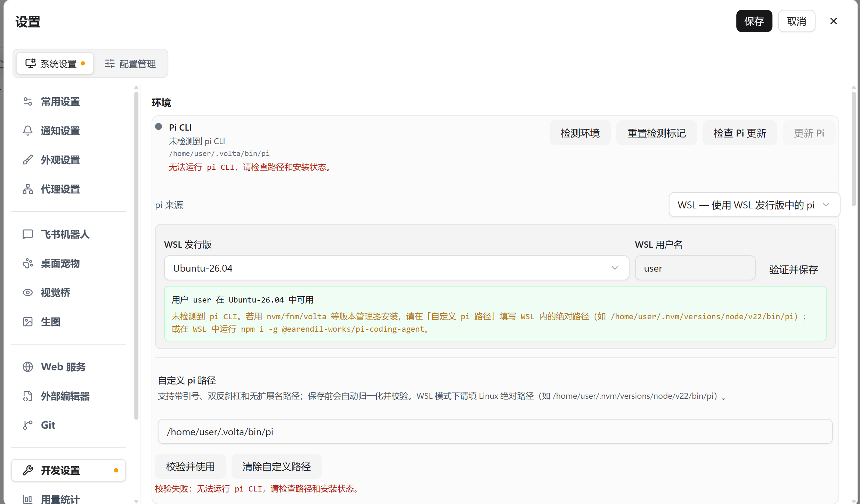Click the image icon for 生图
The image size is (860, 504).
point(28,322)
